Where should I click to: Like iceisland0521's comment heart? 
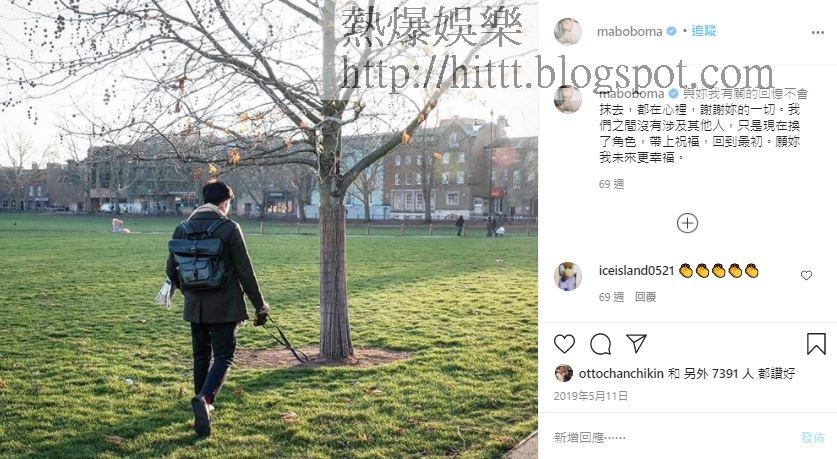point(807,275)
